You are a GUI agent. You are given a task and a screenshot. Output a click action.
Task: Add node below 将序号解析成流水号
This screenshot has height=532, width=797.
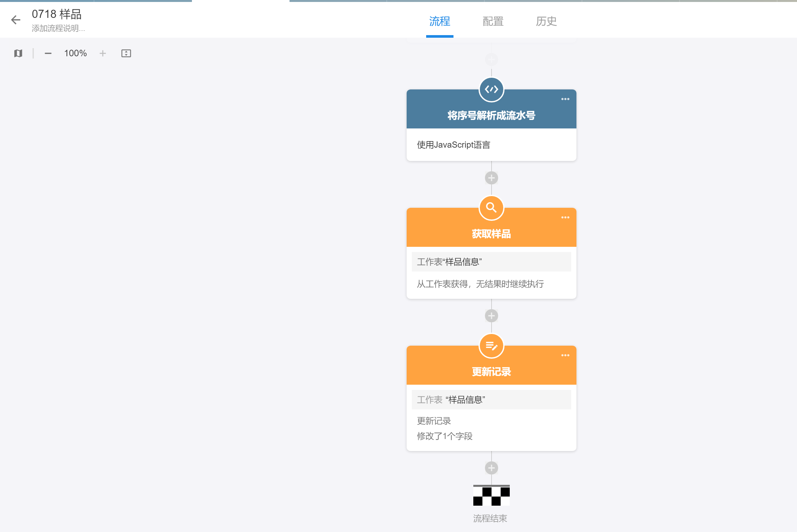coord(491,178)
